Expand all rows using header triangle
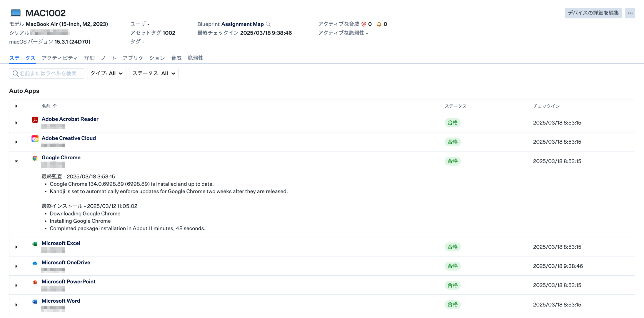Screen dimensions: 644x318 point(16,106)
